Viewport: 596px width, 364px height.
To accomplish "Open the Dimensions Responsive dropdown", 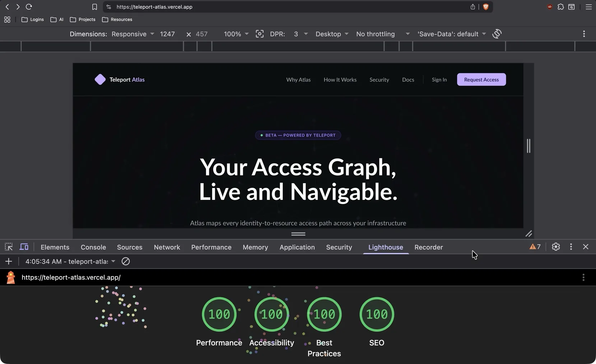I will pos(133,34).
